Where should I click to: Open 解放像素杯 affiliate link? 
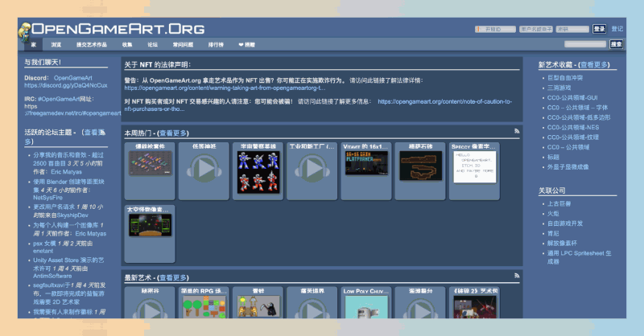pos(562,243)
